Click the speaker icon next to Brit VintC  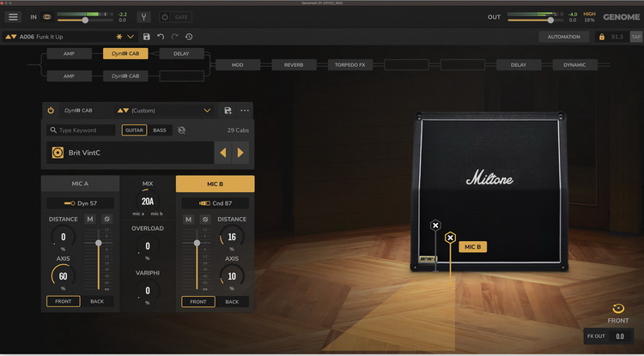pyautogui.click(x=58, y=153)
